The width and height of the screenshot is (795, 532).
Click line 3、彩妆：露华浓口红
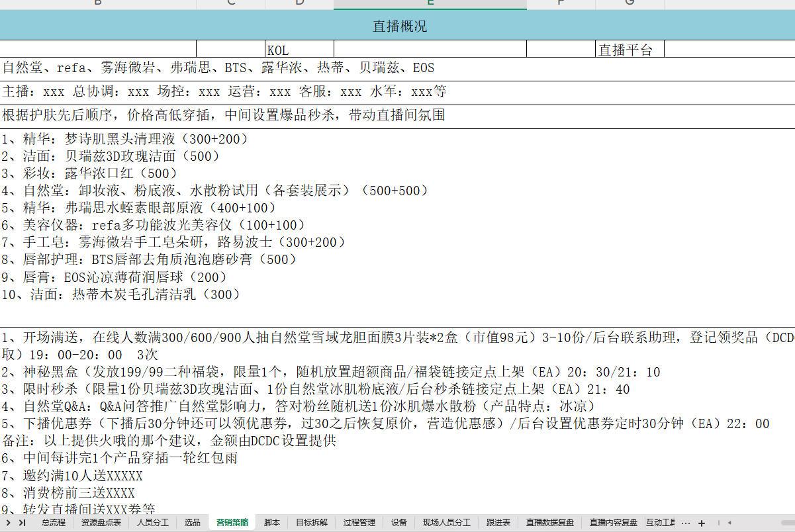90,173
